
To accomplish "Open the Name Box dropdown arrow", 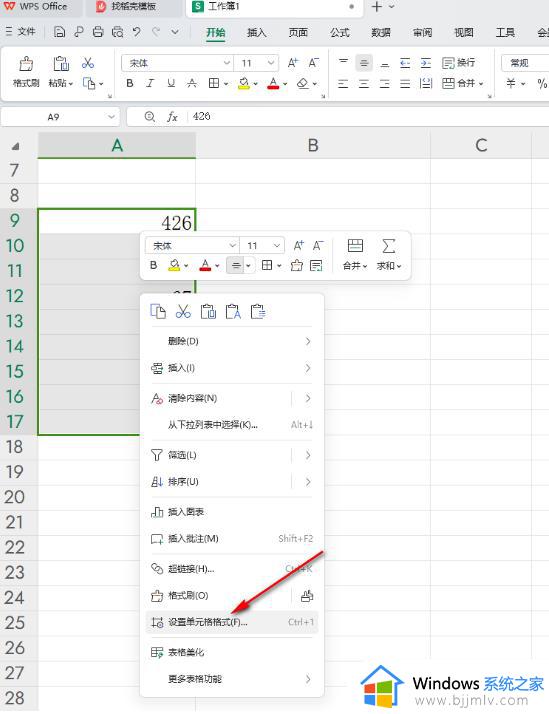I will [x=111, y=117].
